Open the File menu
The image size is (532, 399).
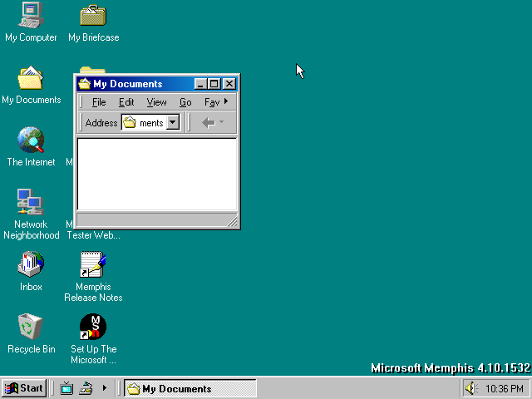click(x=99, y=102)
